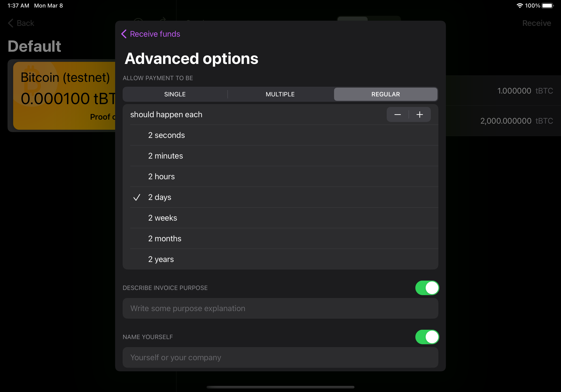Increase the interval with plus stepper

tap(420, 114)
